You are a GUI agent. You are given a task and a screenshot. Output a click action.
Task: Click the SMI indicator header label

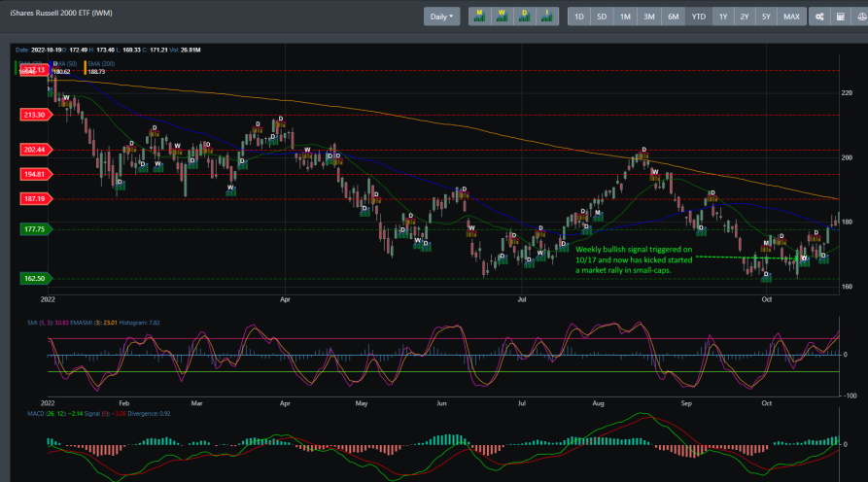[x=93, y=323]
